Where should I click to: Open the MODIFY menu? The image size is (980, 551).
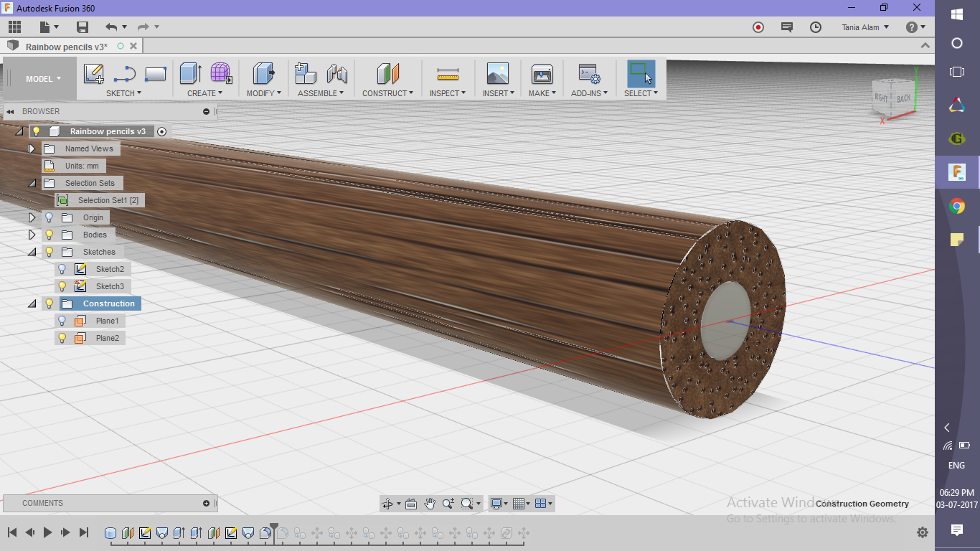[x=264, y=93]
